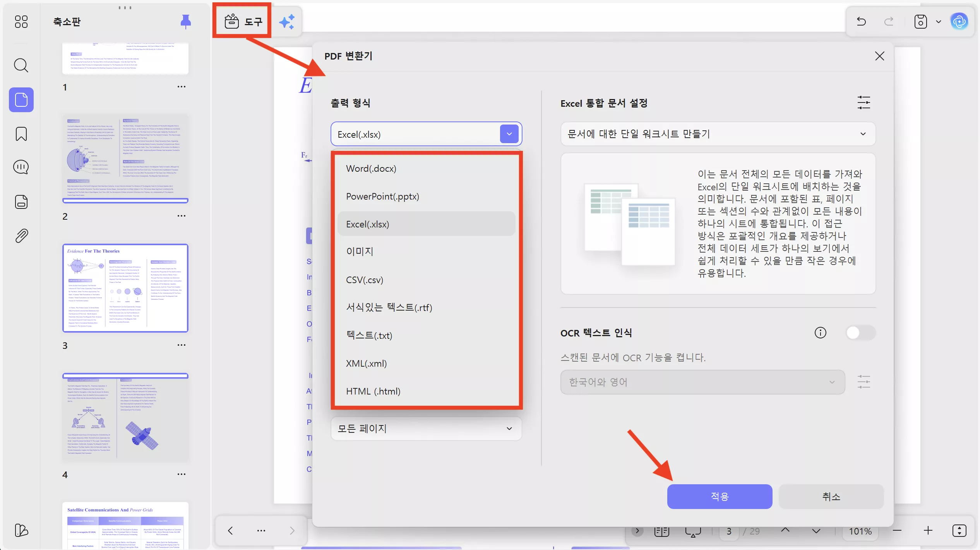Open the search panel in the sidebar

[21, 65]
